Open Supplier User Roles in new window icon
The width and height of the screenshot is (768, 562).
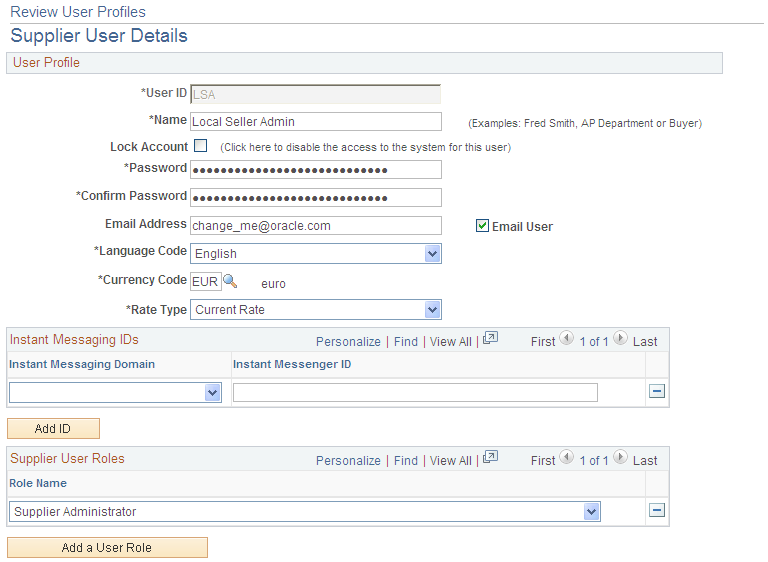(490, 457)
